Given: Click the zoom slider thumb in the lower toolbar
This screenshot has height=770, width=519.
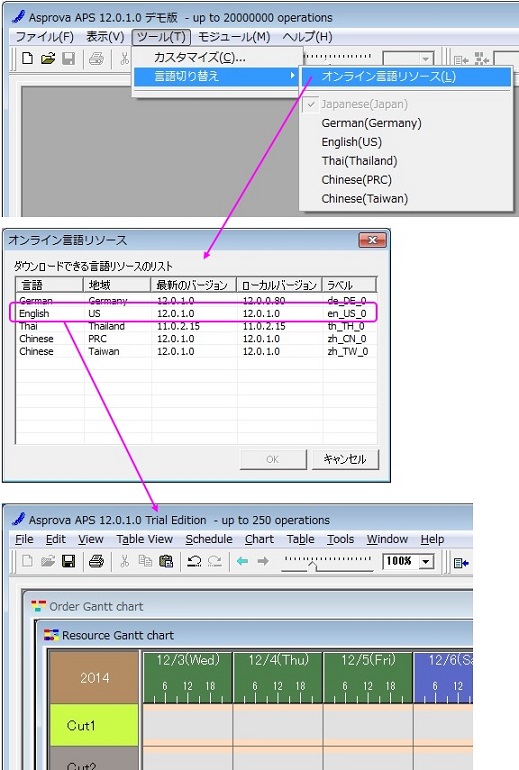Looking at the screenshot, I should point(312,567).
